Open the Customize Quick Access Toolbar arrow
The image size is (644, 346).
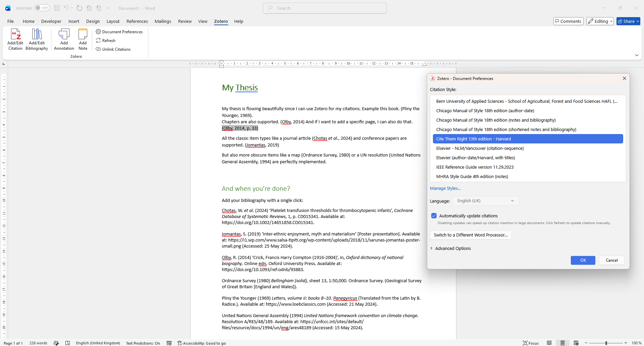tap(109, 8)
